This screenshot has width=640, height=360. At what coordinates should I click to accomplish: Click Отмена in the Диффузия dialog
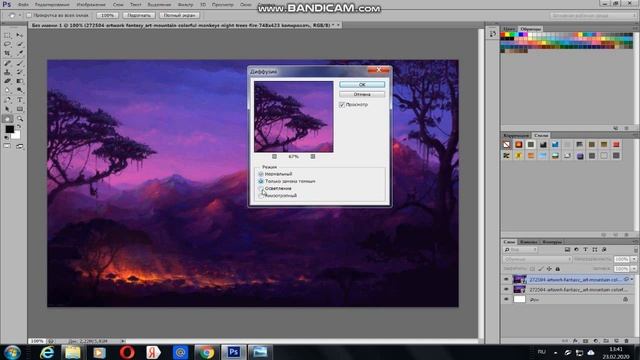coord(362,94)
